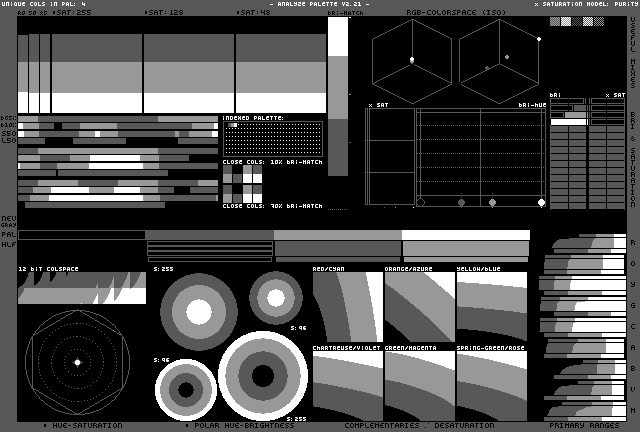The height and width of the screenshot is (432, 640).
Task: Click the Red/Cyan complementary gradient tile
Action: [x=347, y=307]
